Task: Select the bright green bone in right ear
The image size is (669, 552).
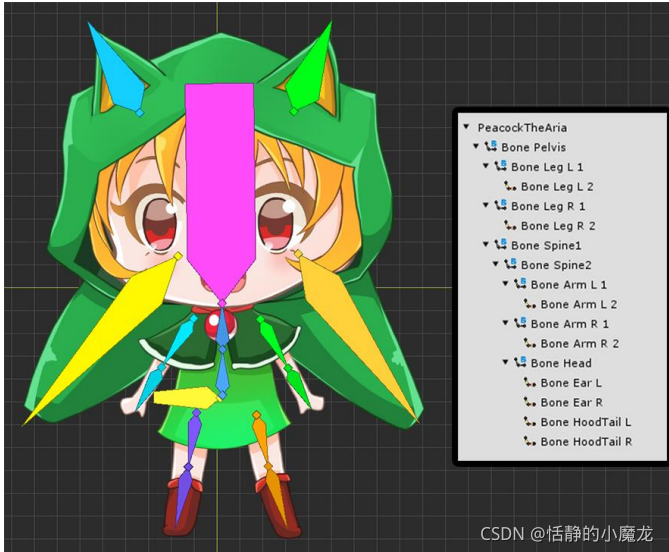Action: point(308,79)
